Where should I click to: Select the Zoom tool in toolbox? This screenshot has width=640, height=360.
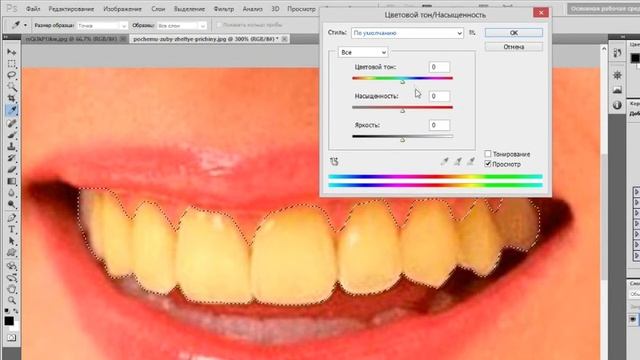tap(11, 300)
